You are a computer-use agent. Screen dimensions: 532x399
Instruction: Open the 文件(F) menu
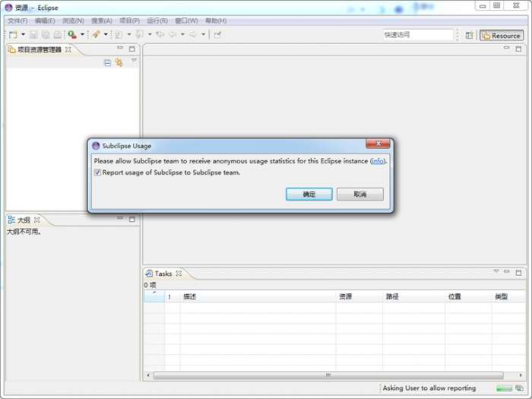(17, 21)
